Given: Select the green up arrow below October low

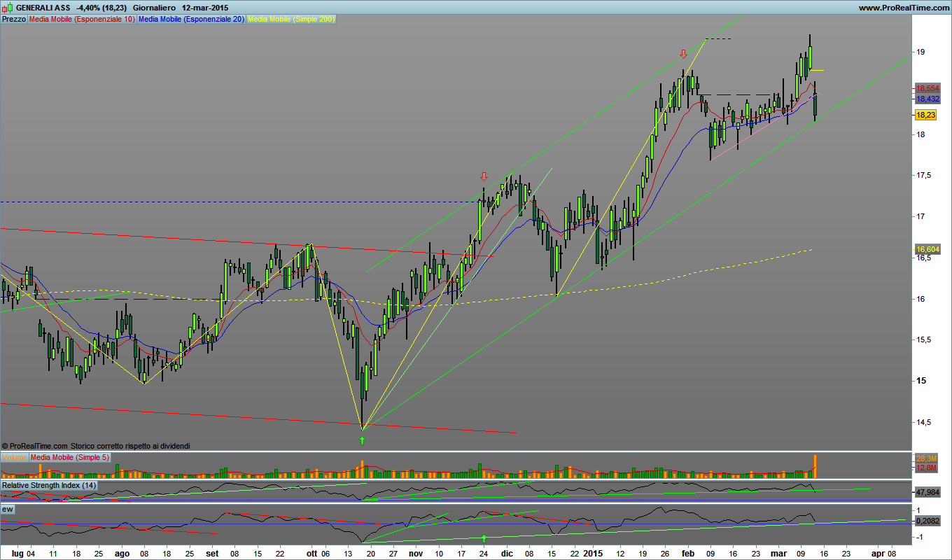Looking at the screenshot, I should point(362,440).
